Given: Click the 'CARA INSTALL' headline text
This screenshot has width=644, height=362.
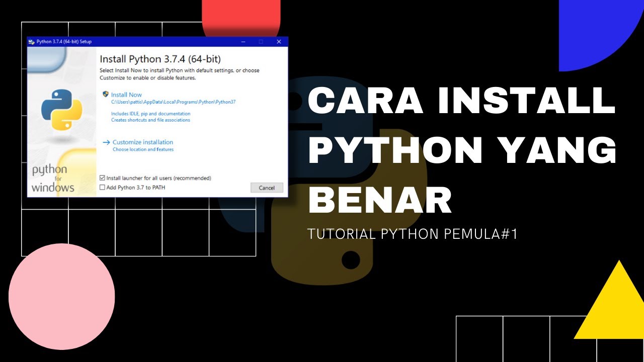Looking at the screenshot, I should tap(461, 100).
